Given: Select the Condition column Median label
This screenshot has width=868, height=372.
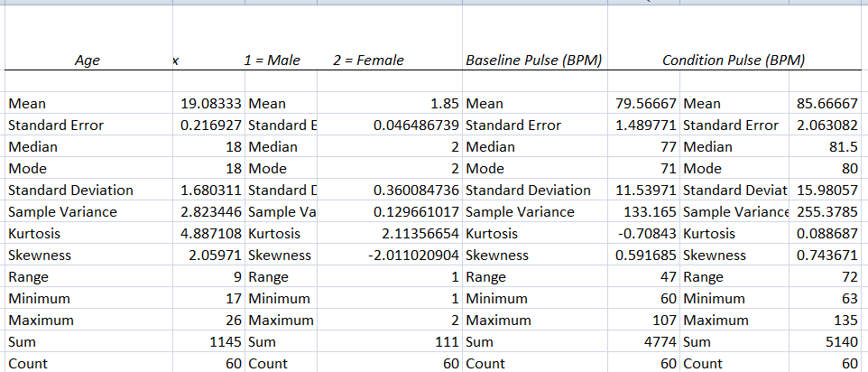Looking at the screenshot, I should coord(708,146).
